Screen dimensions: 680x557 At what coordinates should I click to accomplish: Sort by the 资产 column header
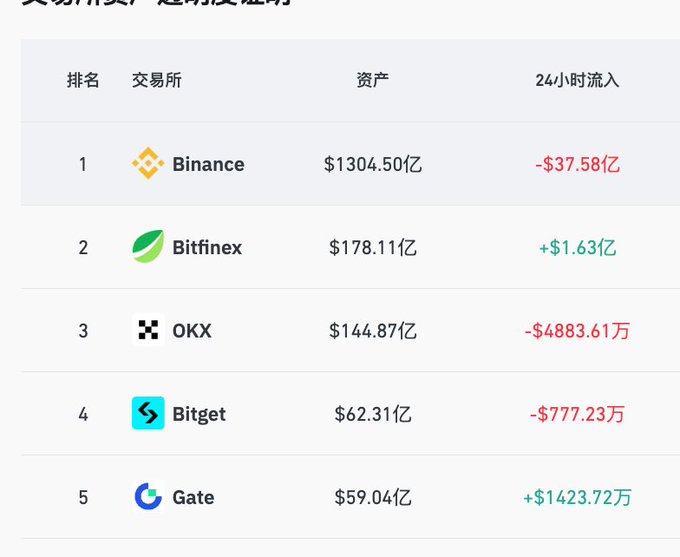pos(373,80)
